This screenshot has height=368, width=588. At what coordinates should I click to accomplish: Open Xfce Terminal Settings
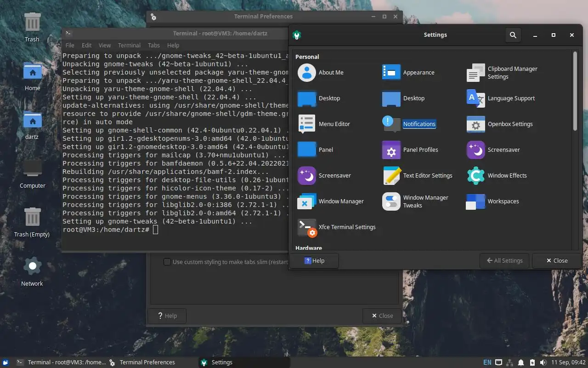[336, 227]
